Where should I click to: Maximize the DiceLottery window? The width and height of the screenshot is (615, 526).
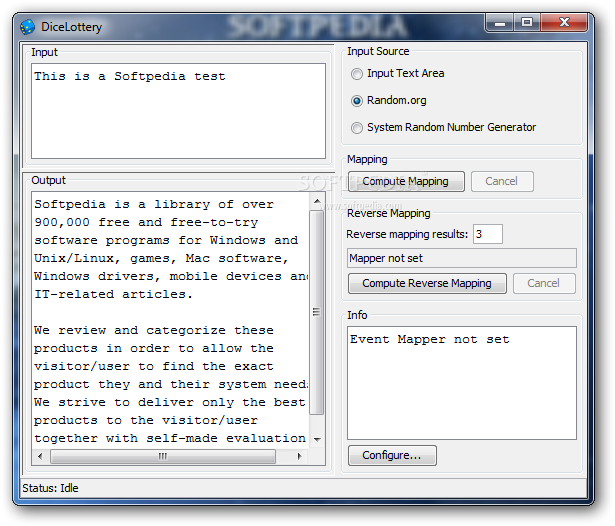[x=527, y=23]
